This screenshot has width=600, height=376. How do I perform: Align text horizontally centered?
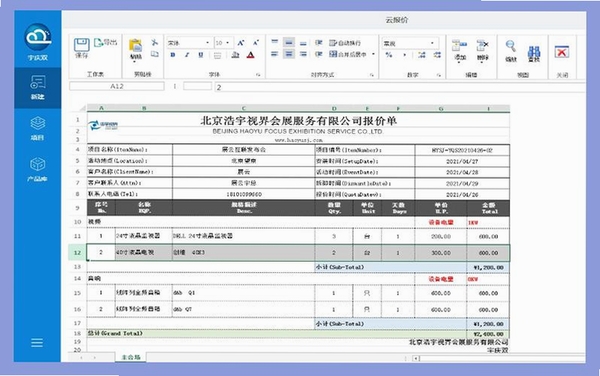click(x=289, y=54)
